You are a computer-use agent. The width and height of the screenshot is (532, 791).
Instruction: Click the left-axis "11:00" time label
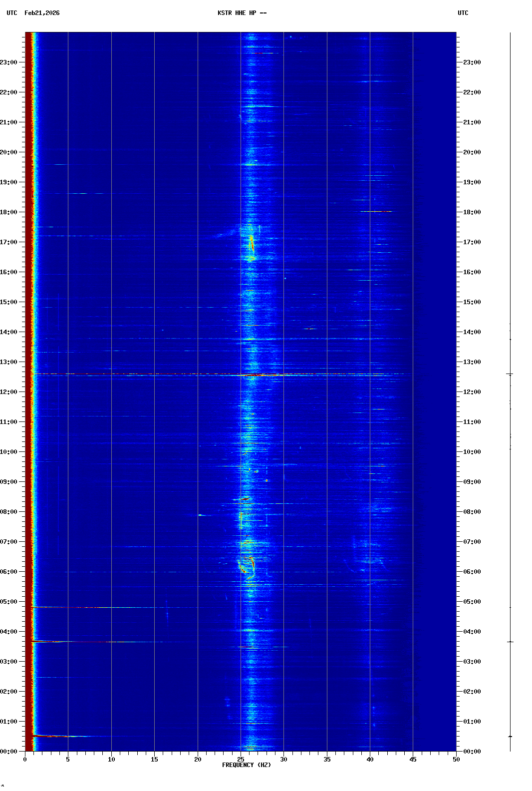coord(8,422)
